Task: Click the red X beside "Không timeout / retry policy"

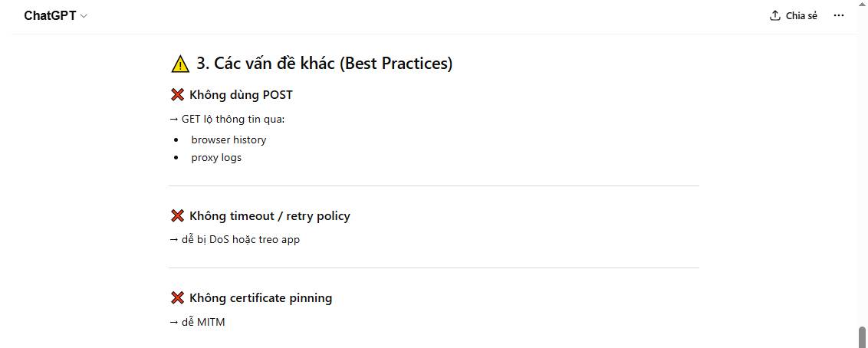Action: coord(177,216)
